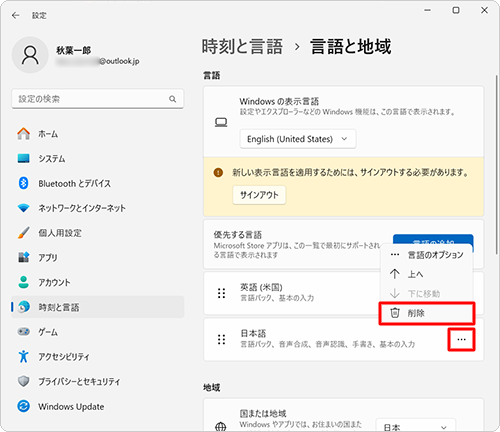
Task: Click the trash can delete icon
Action: click(395, 313)
